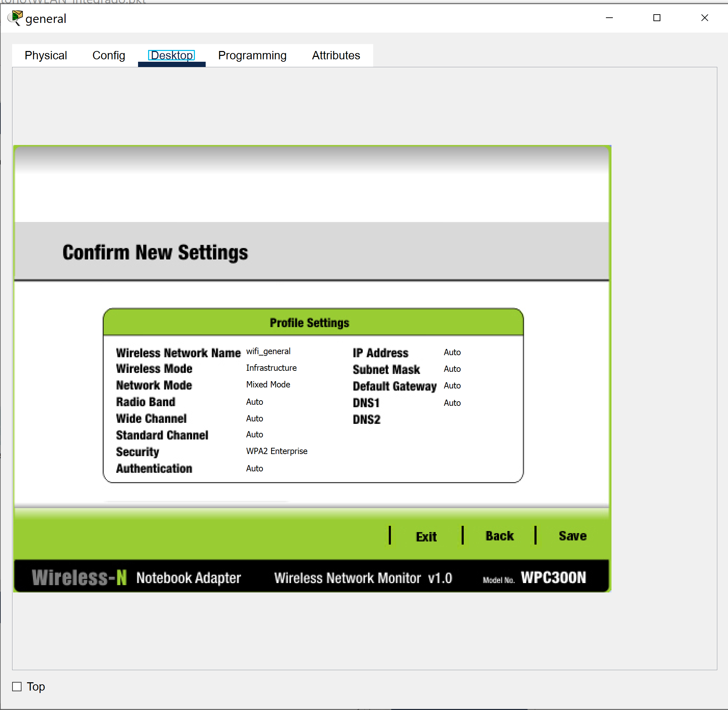Exit the profile setup wizard
The image size is (728, 710).
coord(426,537)
